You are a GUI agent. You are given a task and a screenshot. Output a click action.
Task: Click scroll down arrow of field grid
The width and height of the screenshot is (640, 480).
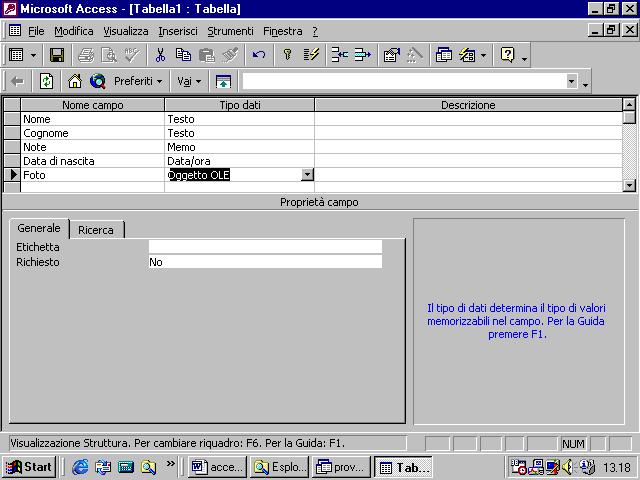pyautogui.click(x=629, y=185)
